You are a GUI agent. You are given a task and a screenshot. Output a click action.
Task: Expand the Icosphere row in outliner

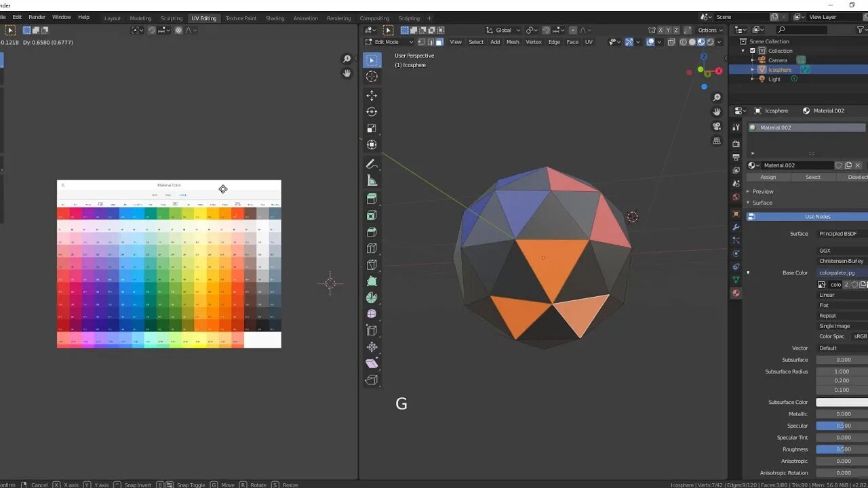pyautogui.click(x=753, y=70)
